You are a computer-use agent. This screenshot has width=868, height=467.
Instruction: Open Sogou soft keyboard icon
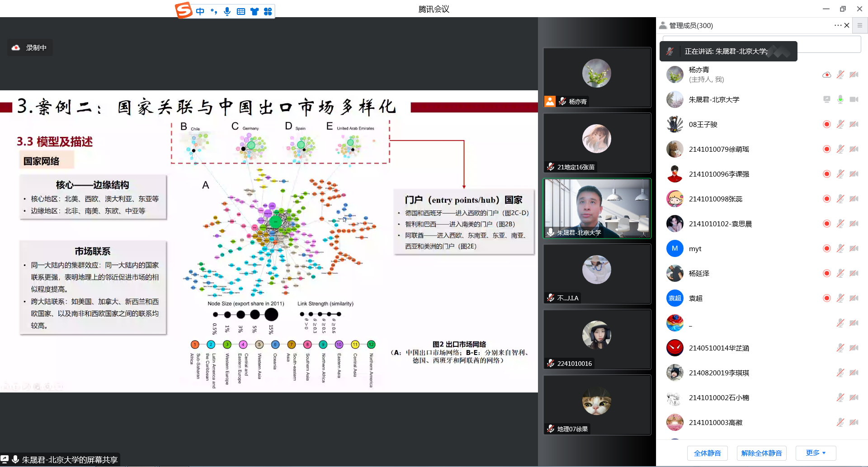[x=241, y=11]
